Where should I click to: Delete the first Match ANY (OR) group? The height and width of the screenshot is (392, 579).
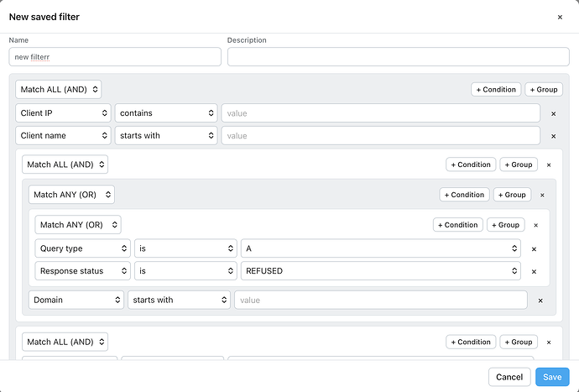coord(542,195)
